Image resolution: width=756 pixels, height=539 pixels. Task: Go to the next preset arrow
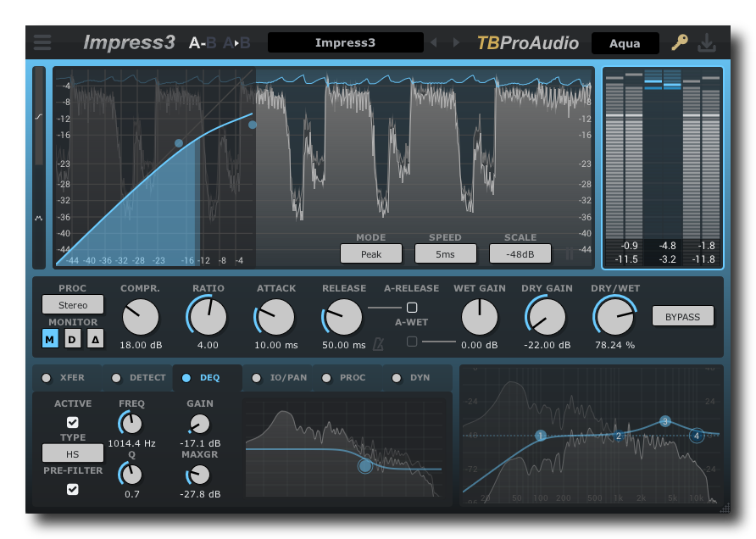click(457, 42)
